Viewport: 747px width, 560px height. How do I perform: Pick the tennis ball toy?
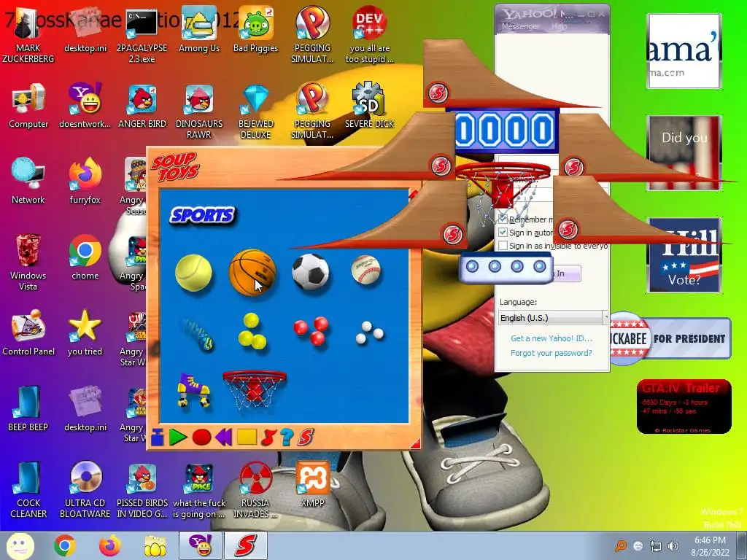coord(193,273)
